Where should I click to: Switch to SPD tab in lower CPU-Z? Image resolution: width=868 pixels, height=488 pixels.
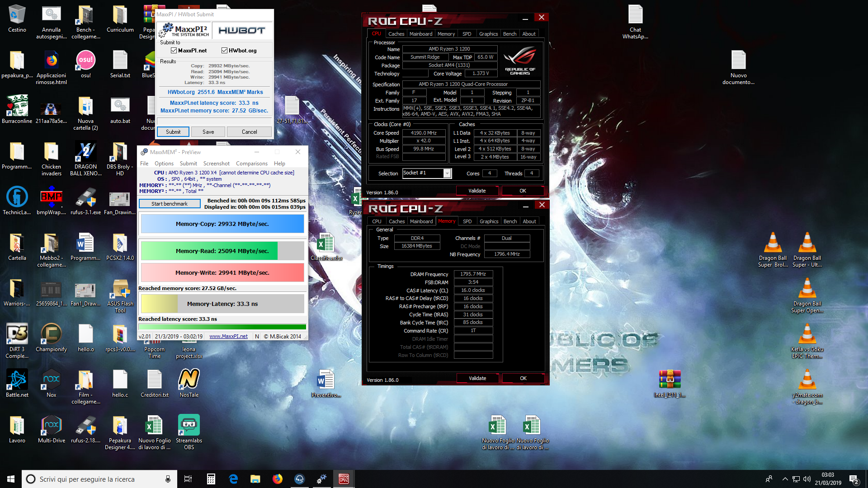pyautogui.click(x=467, y=221)
